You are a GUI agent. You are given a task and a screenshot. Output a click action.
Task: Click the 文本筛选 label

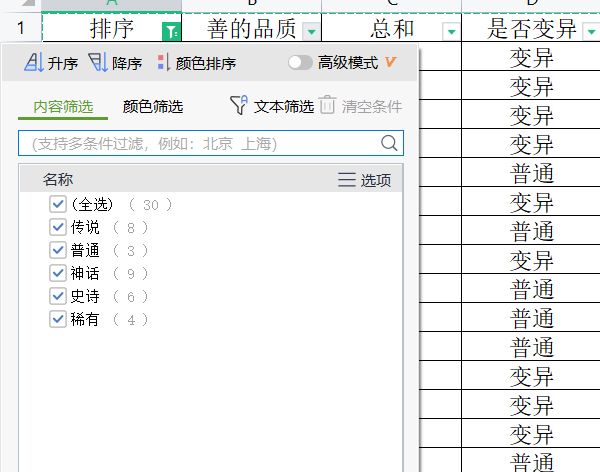pyautogui.click(x=284, y=107)
